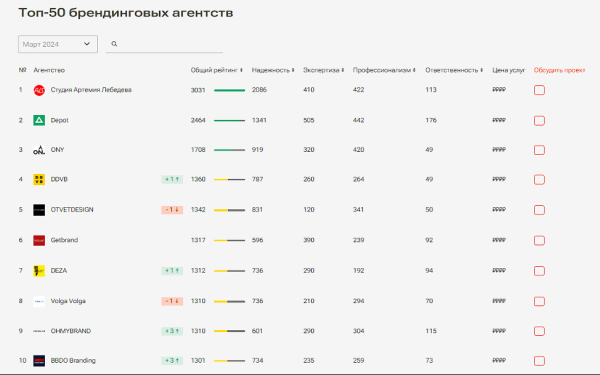Click the Цена услуг column header
Image resolution: width=600 pixels, height=375 pixels.
pos(509,70)
